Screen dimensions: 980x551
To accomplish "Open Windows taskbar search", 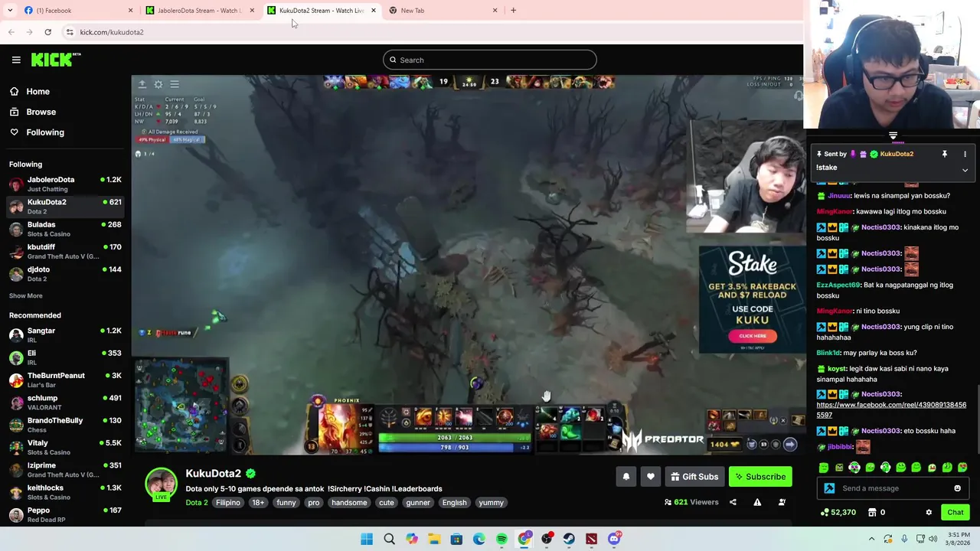I will pyautogui.click(x=389, y=539).
